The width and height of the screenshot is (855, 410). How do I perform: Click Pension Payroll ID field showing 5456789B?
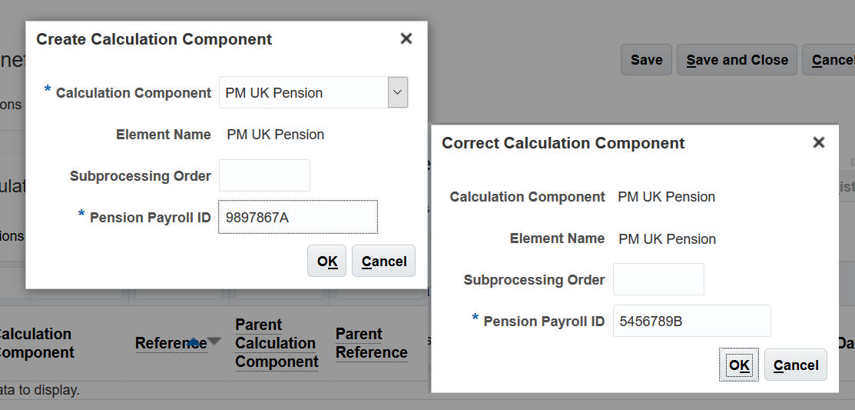(692, 321)
